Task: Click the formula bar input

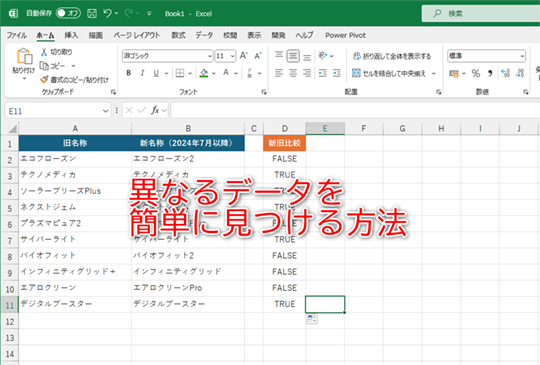Action: [x=355, y=110]
